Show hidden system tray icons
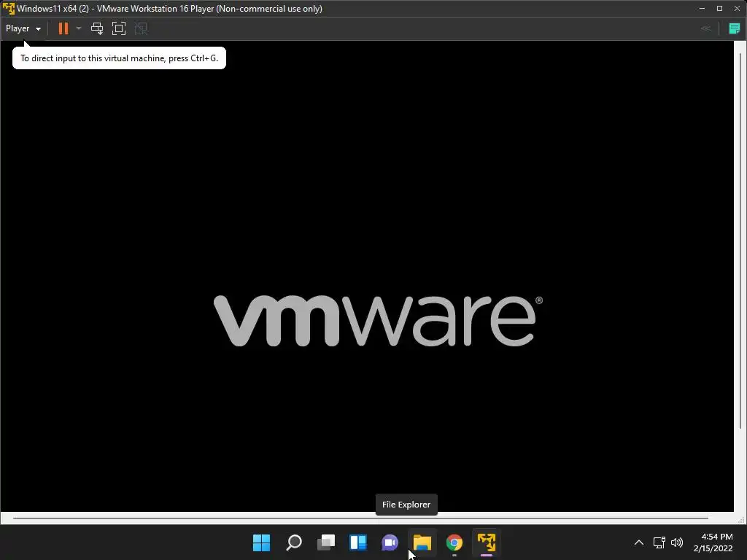 639,542
